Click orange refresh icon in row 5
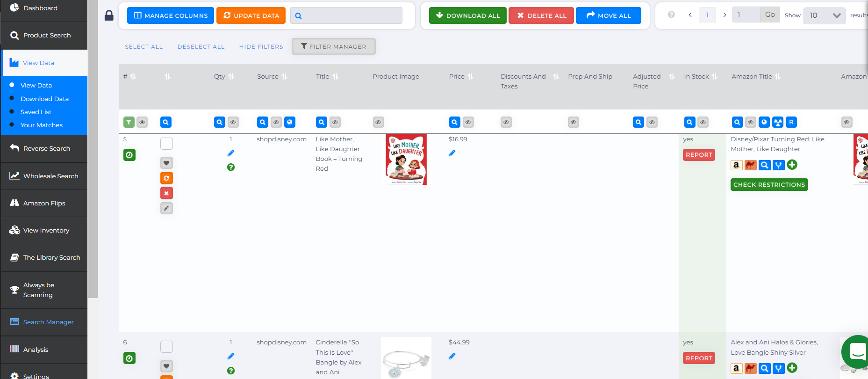Viewport: 868px width, 379px height. tap(166, 178)
